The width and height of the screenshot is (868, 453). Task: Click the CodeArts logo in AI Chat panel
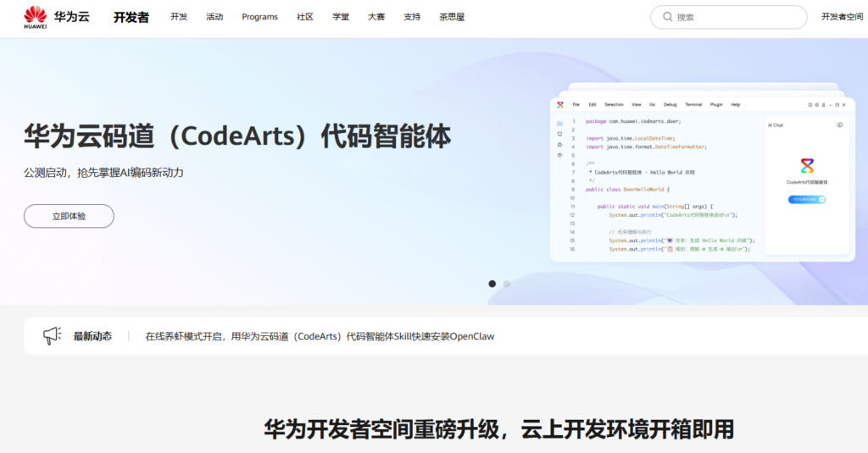[807, 165]
